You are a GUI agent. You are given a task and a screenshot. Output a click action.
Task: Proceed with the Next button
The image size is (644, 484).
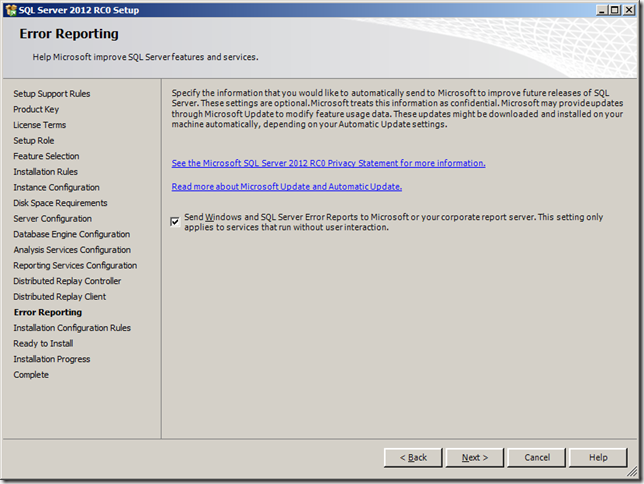(475, 457)
